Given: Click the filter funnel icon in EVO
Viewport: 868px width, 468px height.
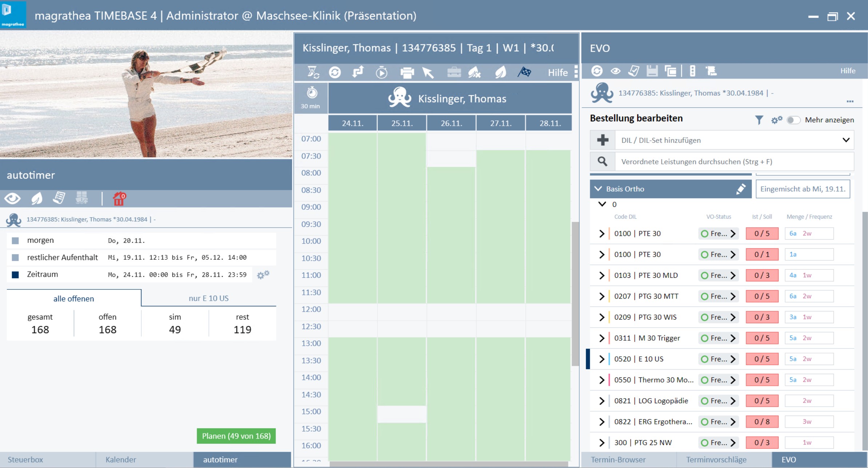Looking at the screenshot, I should (x=759, y=120).
